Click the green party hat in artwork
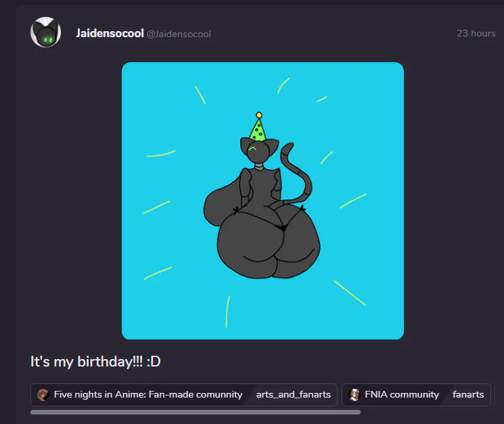Viewport: 504px width, 424px height. [258, 128]
